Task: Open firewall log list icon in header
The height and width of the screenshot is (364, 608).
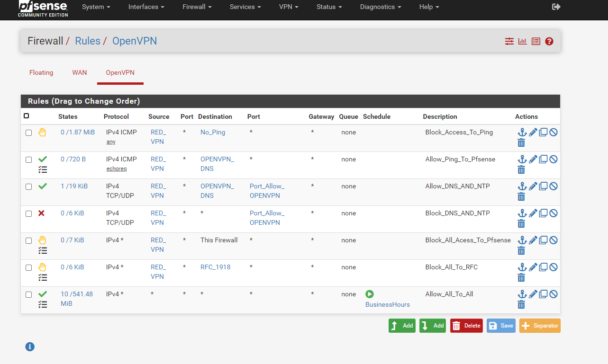Action: (x=536, y=41)
